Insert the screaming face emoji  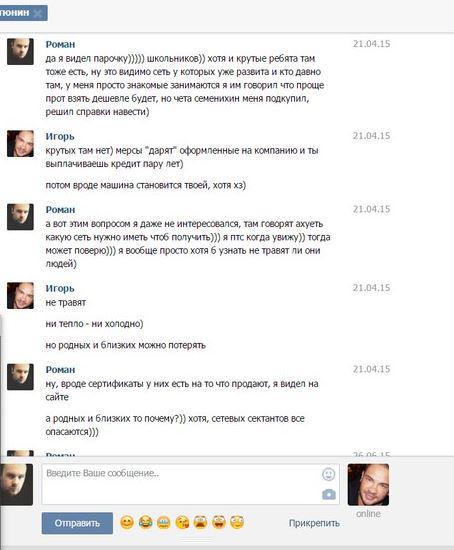(200, 522)
